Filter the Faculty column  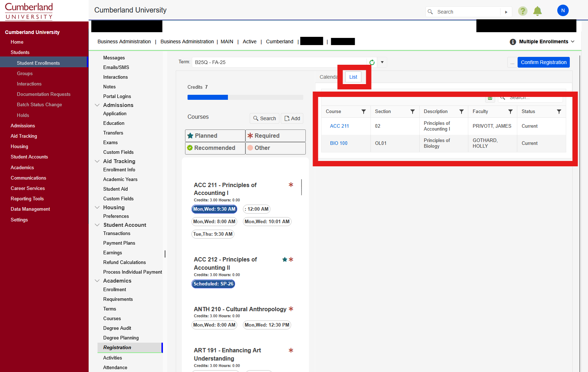click(x=510, y=112)
